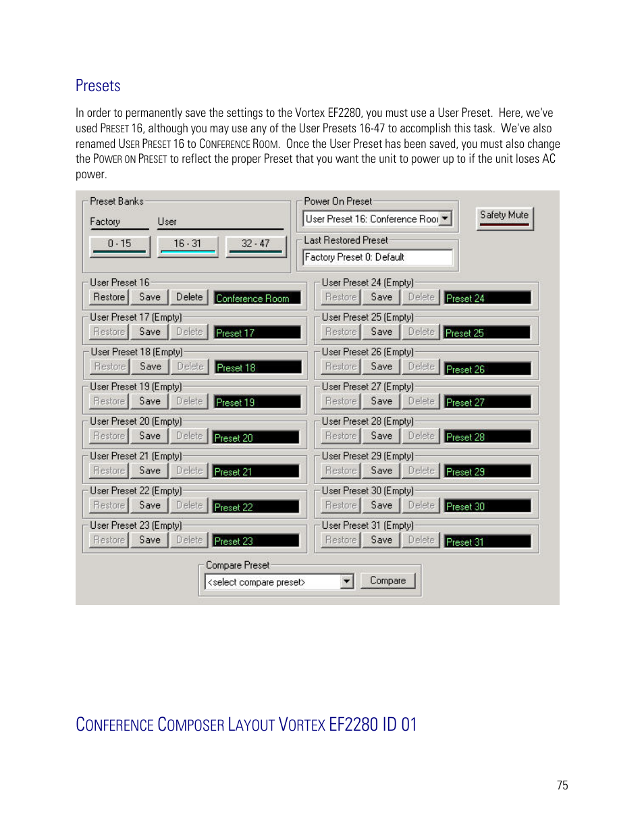644x834 pixels.
Task: Edit the Preset 30 name field
Action: click(x=487, y=506)
